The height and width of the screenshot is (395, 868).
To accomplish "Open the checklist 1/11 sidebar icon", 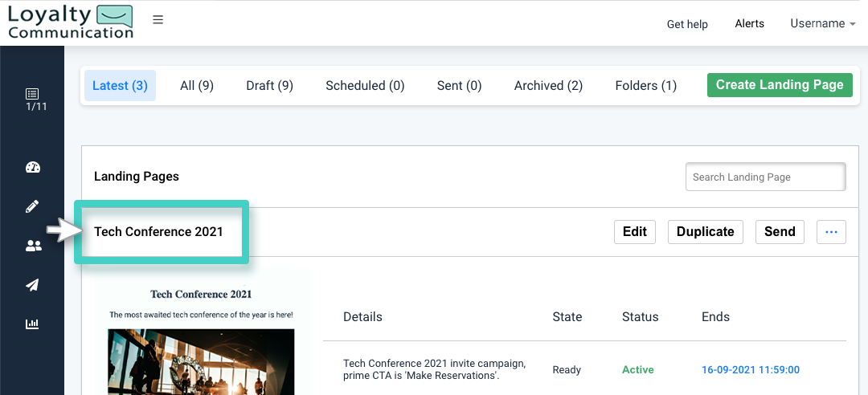I will point(32,100).
